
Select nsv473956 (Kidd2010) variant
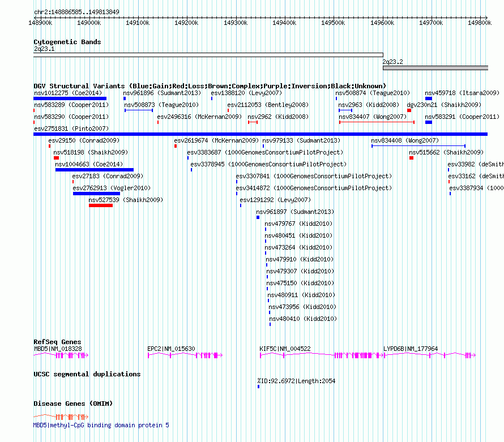pyautogui.click(x=302, y=307)
